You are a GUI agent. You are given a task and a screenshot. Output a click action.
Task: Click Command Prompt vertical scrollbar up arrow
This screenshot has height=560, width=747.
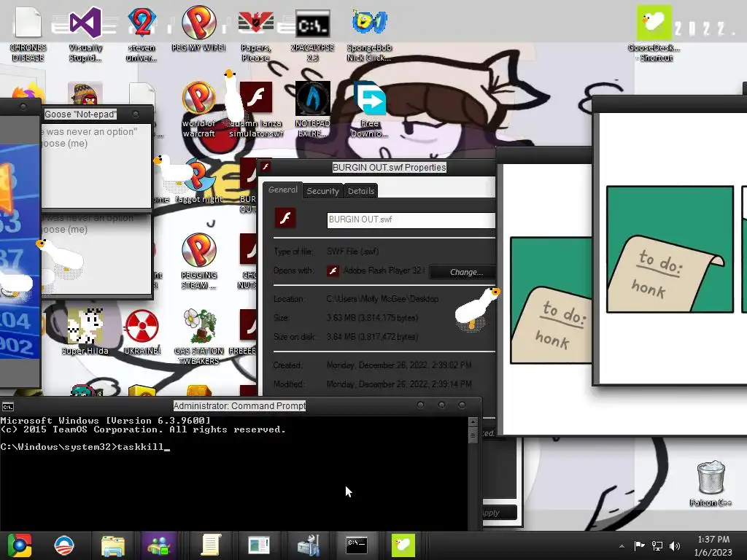(473, 422)
